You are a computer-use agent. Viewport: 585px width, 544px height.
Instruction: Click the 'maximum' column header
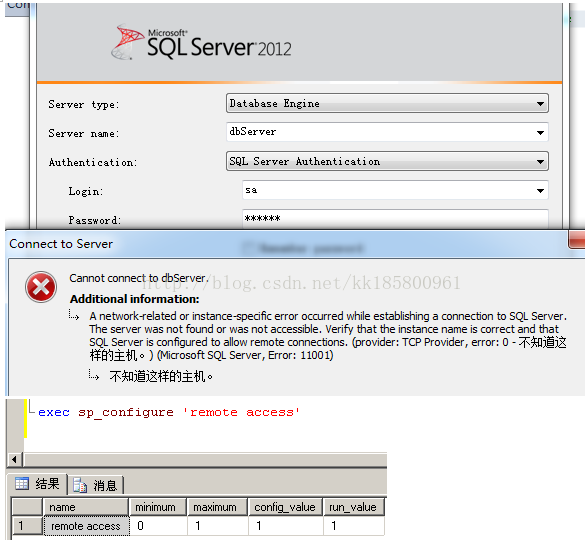click(217, 507)
